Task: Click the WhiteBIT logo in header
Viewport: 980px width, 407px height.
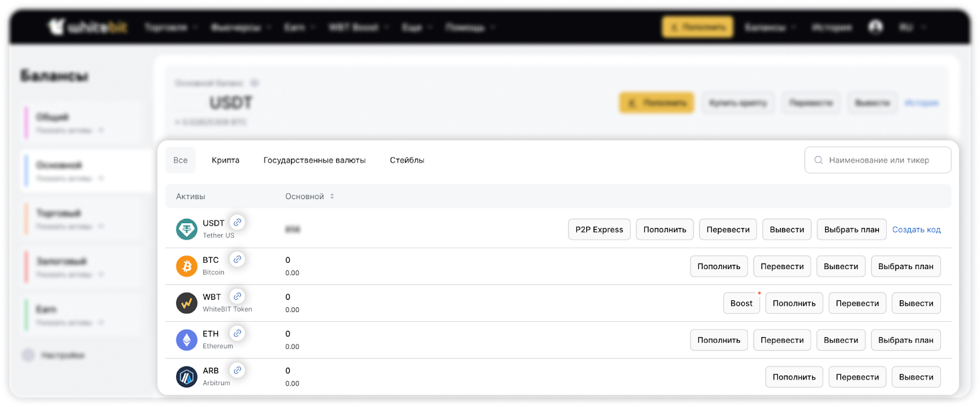Action: tap(88, 27)
